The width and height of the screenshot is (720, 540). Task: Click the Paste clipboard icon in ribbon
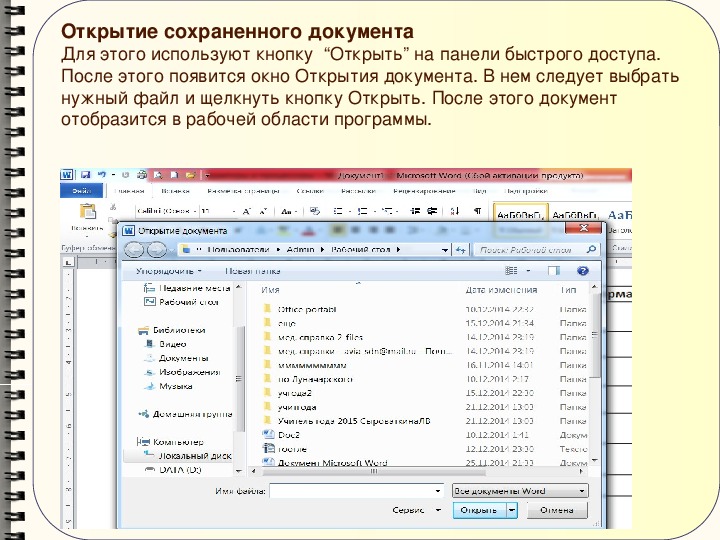click(x=87, y=214)
